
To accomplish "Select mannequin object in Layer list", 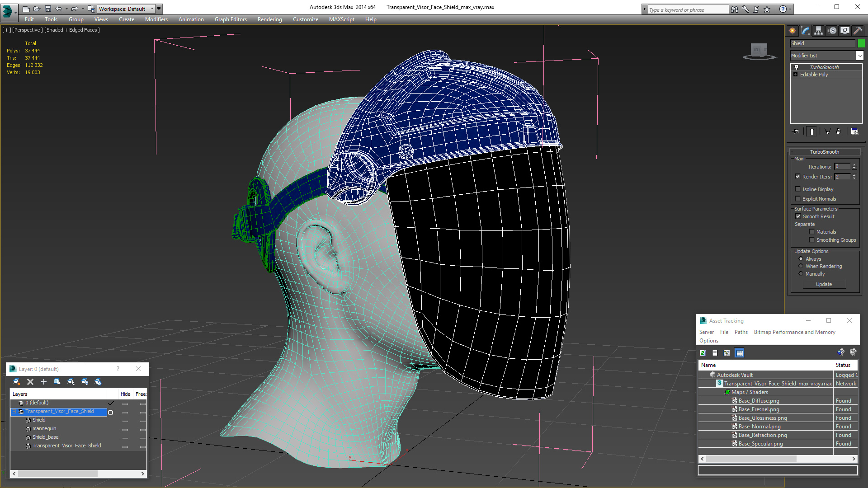I will pos(44,428).
